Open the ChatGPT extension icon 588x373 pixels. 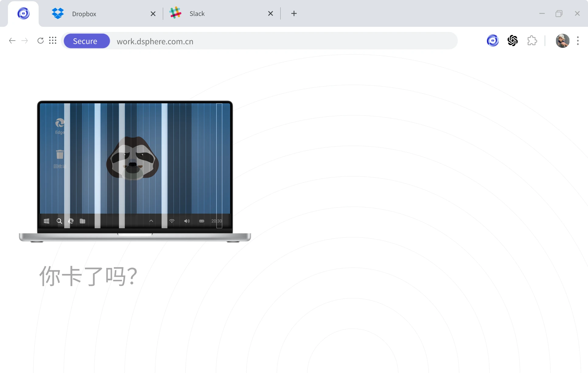[x=513, y=41]
